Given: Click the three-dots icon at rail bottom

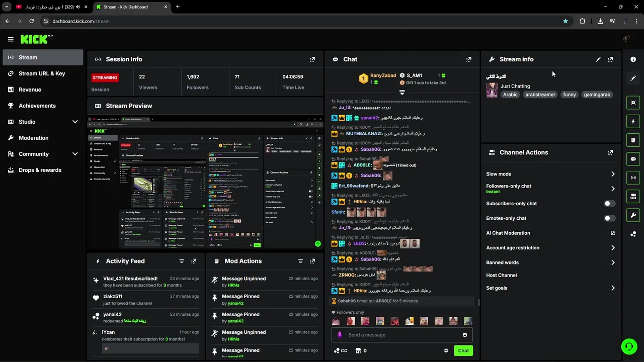Looking at the screenshot, I should (633, 234).
